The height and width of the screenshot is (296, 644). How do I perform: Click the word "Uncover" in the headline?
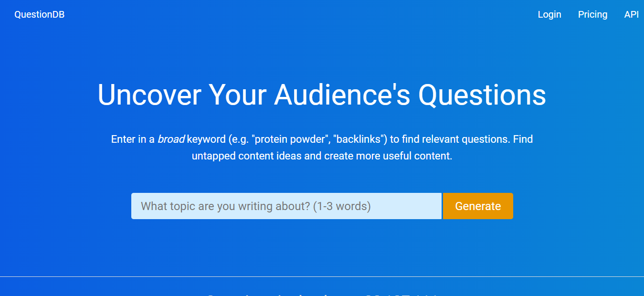click(x=149, y=95)
